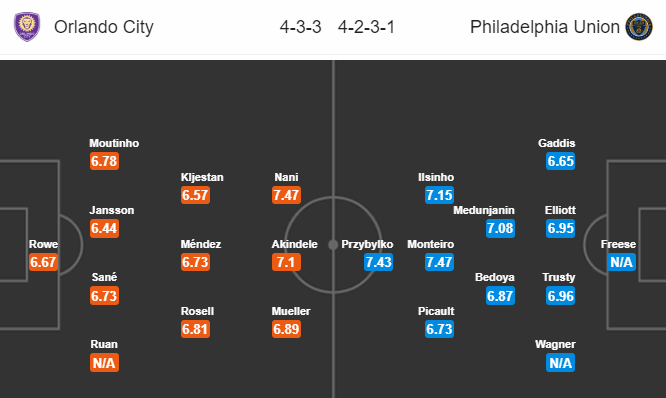Open the Orlando City team name link

[104, 27]
